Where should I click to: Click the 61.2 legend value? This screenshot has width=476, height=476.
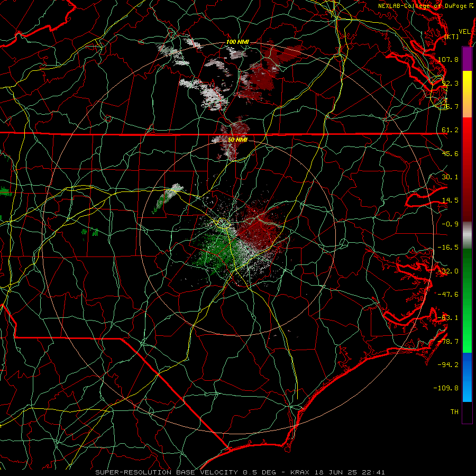(450, 130)
